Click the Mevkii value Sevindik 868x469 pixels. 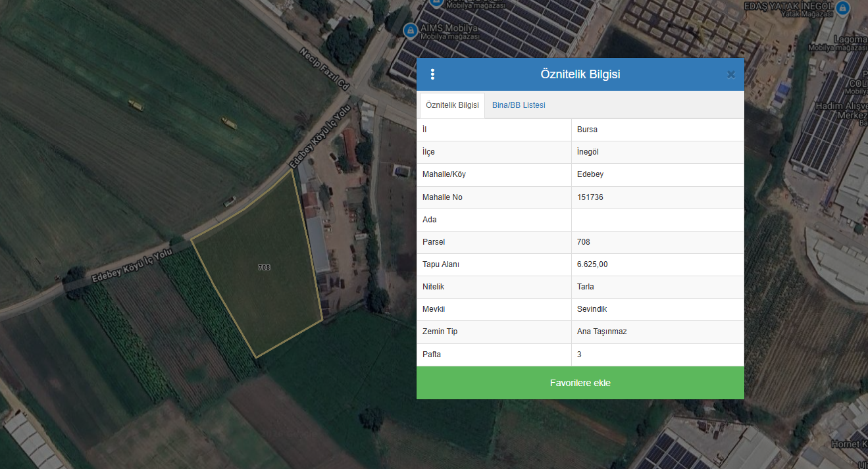(x=592, y=309)
